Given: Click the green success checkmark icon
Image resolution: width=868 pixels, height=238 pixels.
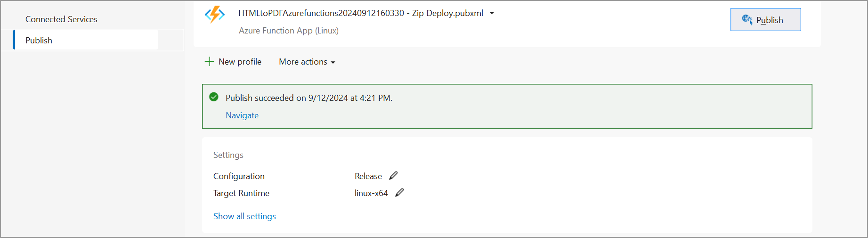Looking at the screenshot, I should (214, 97).
